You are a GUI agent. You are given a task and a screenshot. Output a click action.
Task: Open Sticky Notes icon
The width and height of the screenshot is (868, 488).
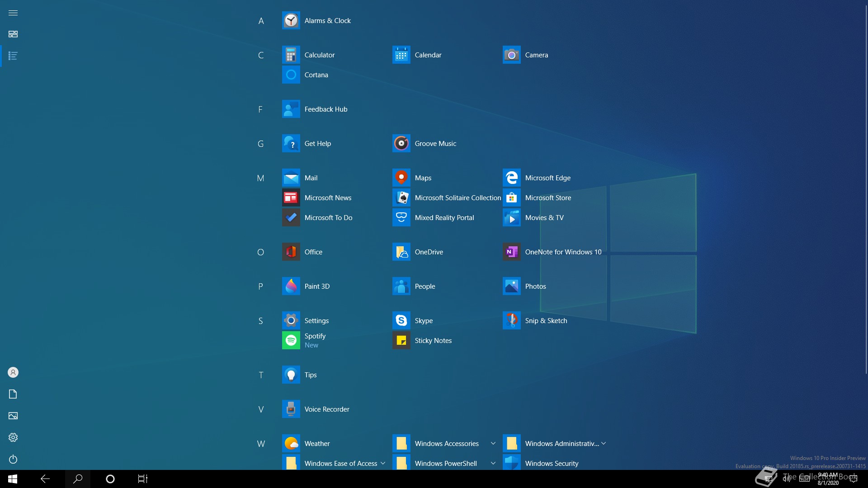pyautogui.click(x=401, y=340)
